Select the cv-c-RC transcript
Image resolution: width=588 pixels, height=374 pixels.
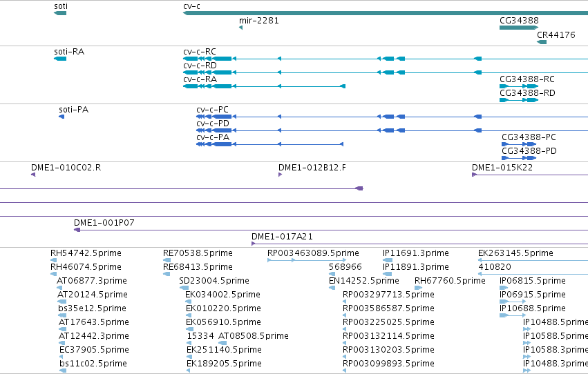pyautogui.click(x=386, y=59)
